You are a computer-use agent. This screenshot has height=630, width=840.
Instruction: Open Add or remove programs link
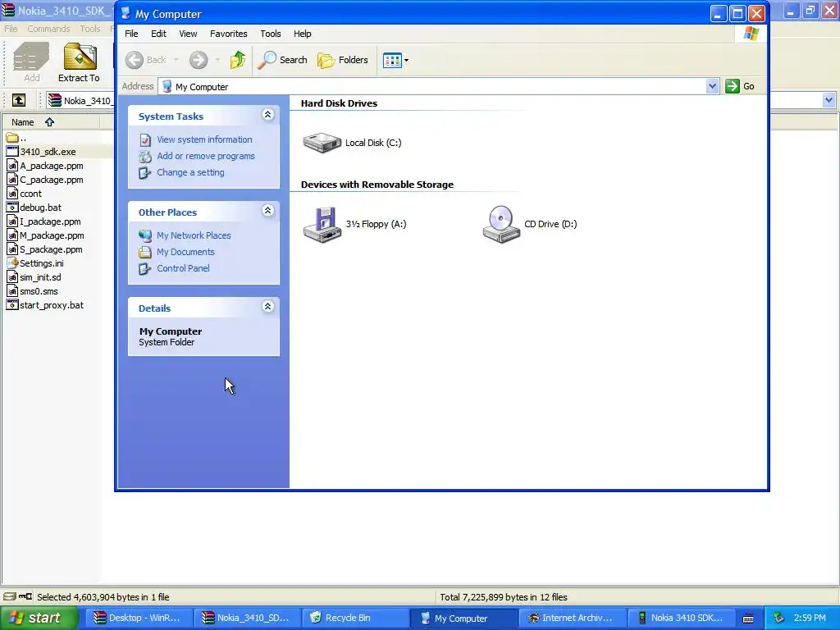click(x=206, y=156)
